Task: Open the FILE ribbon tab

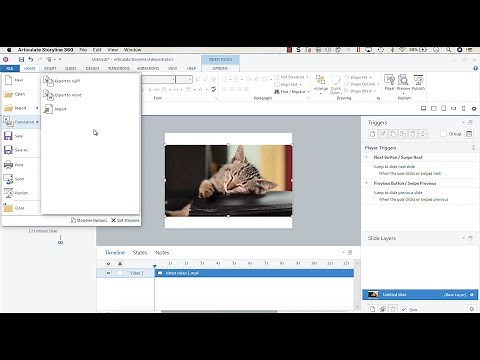Action: [x=10, y=68]
